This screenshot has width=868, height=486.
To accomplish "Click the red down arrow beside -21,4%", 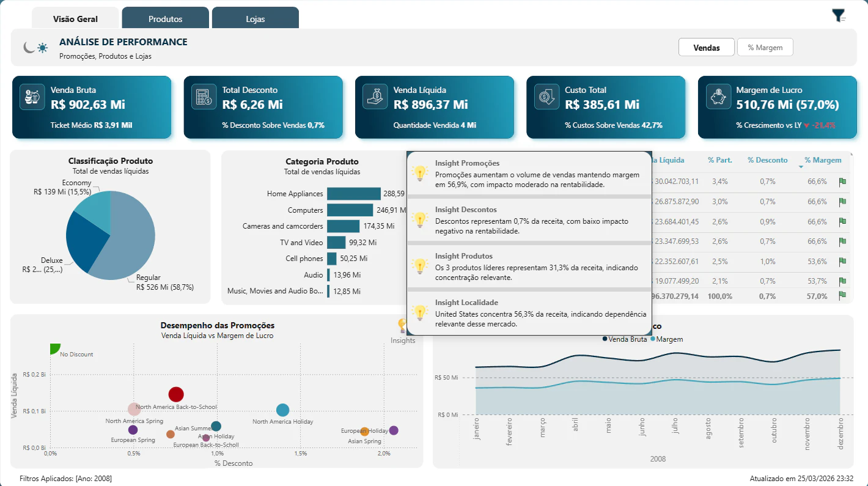I will tap(807, 125).
